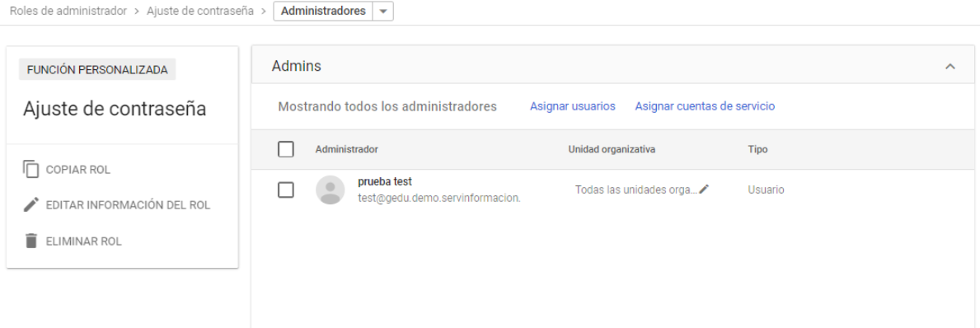Image resolution: width=980 pixels, height=328 pixels.
Task: Click the Copy role icon
Action: pyautogui.click(x=30, y=169)
